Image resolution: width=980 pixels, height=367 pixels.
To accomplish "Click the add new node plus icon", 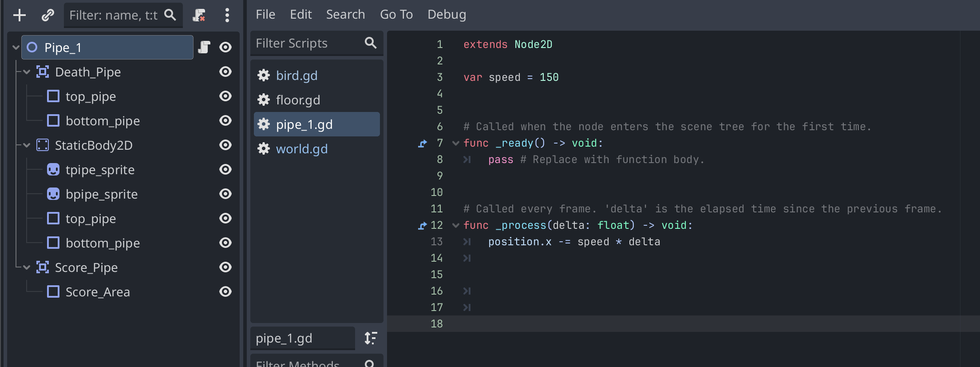I will [x=20, y=15].
